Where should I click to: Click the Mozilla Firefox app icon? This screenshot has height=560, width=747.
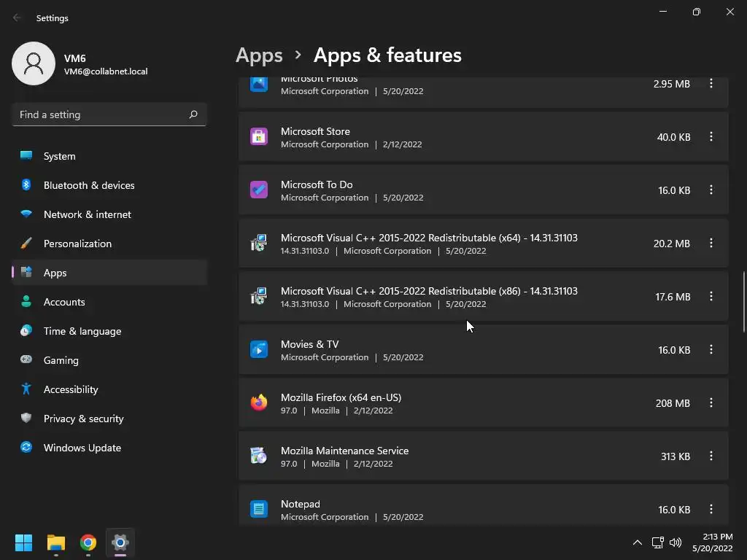pyautogui.click(x=259, y=402)
